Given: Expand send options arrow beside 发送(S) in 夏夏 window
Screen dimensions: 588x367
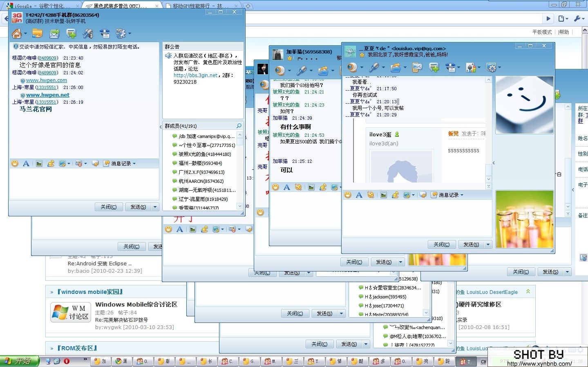Looking at the screenshot, I should click(488, 244).
